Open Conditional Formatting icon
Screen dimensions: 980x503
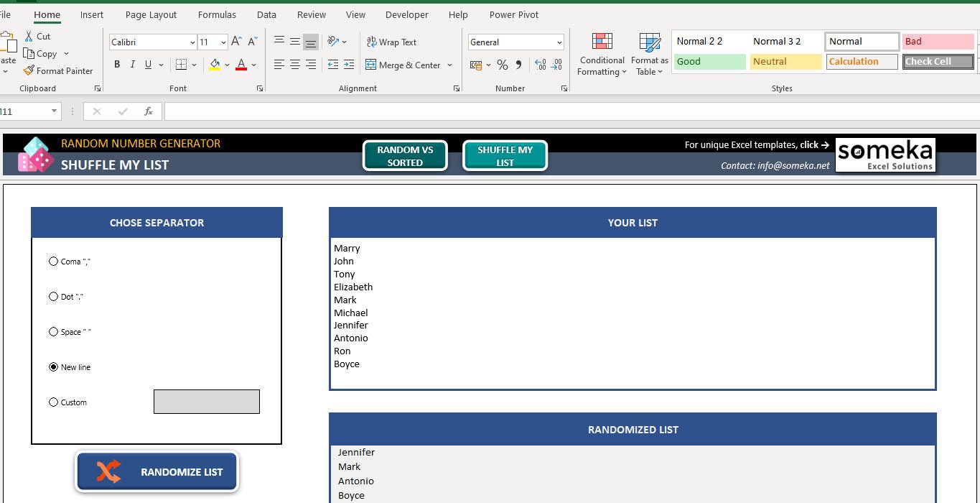click(x=602, y=42)
